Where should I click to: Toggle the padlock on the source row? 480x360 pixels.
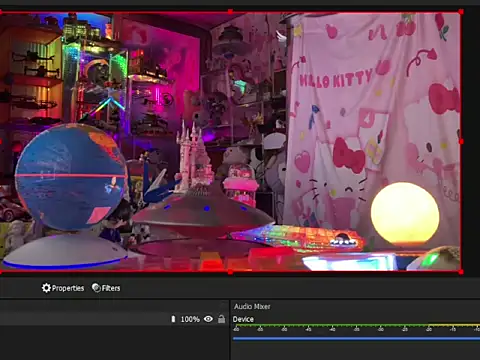point(221,319)
